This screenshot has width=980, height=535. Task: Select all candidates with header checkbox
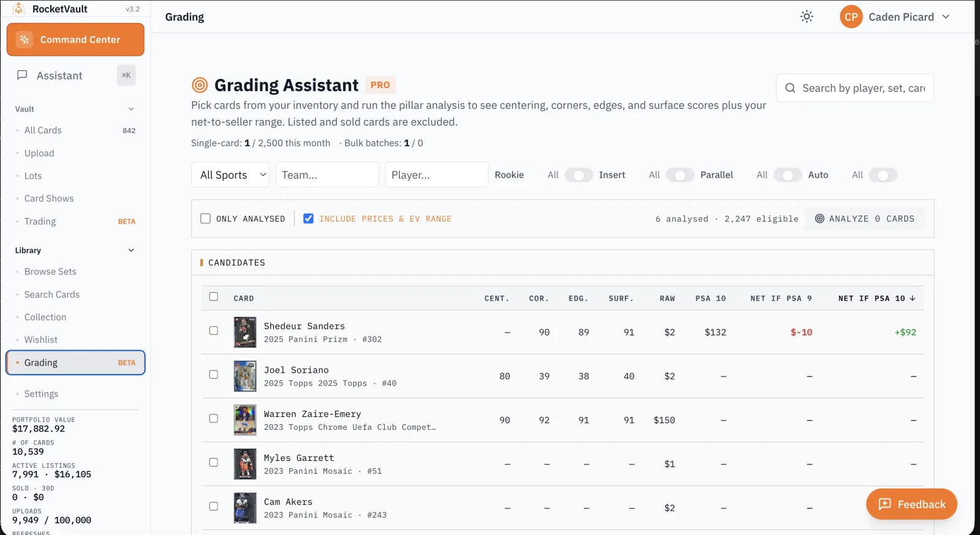[x=214, y=297]
